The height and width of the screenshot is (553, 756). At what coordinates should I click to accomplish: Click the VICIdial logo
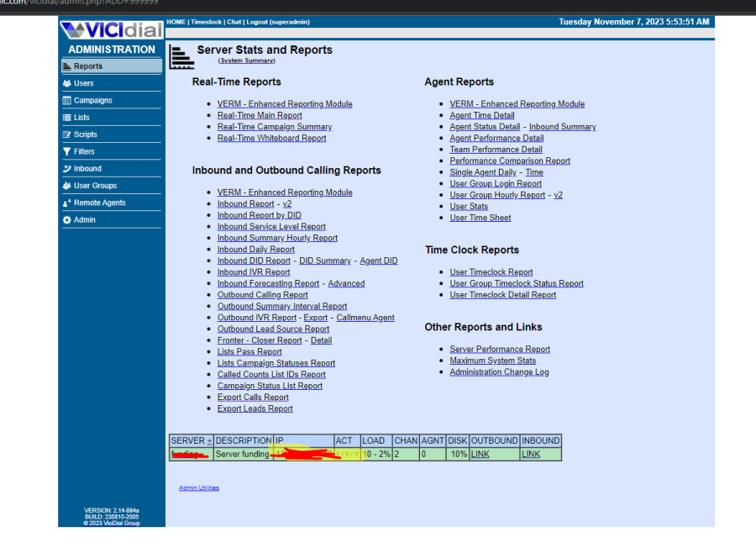point(112,30)
